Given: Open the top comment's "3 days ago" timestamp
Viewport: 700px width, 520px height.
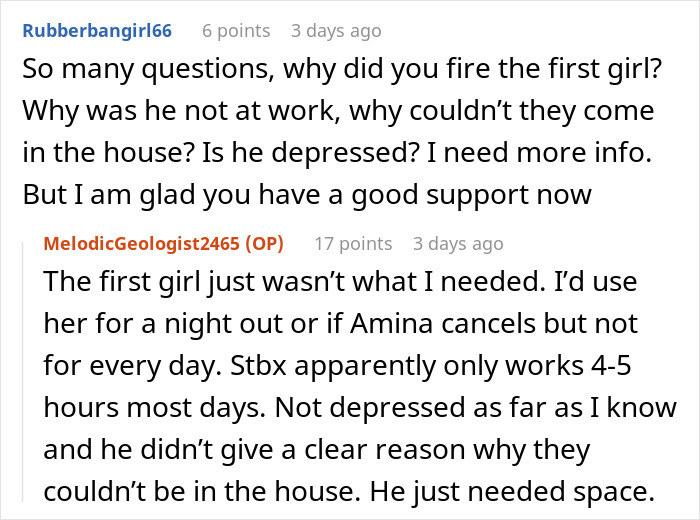Looking at the screenshot, I should (336, 30).
